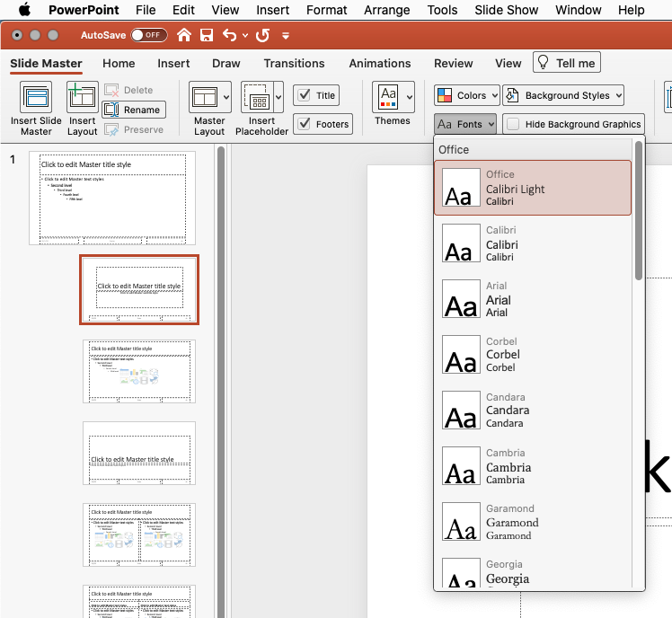Open the Background Styles dropdown
This screenshot has width=672, height=618.
(562, 95)
